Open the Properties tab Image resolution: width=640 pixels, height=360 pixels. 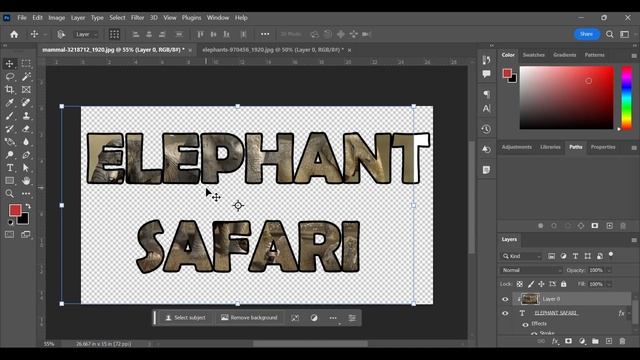coord(603,147)
